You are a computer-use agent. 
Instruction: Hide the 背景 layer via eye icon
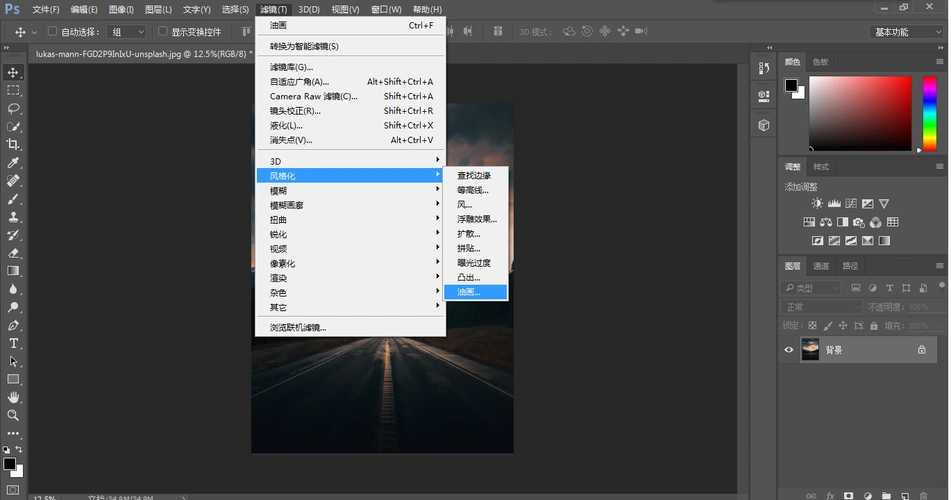pos(789,350)
